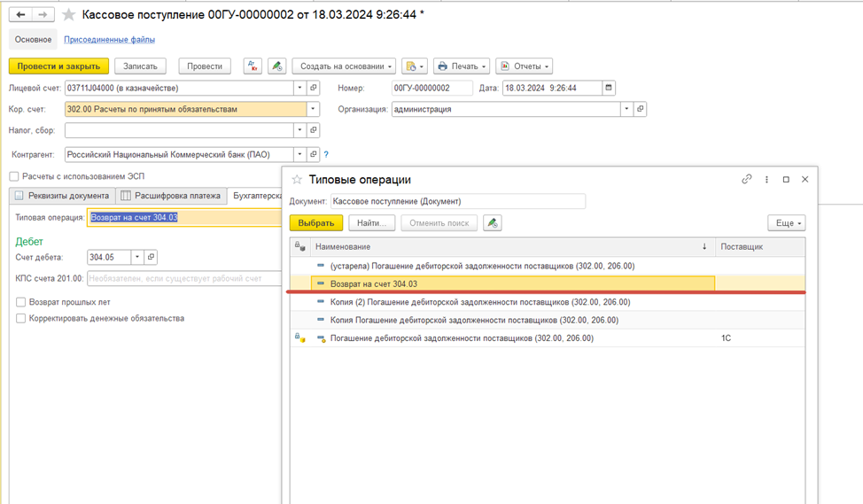Close the Типовые операции window
This screenshot has width=863, height=504.
(805, 180)
